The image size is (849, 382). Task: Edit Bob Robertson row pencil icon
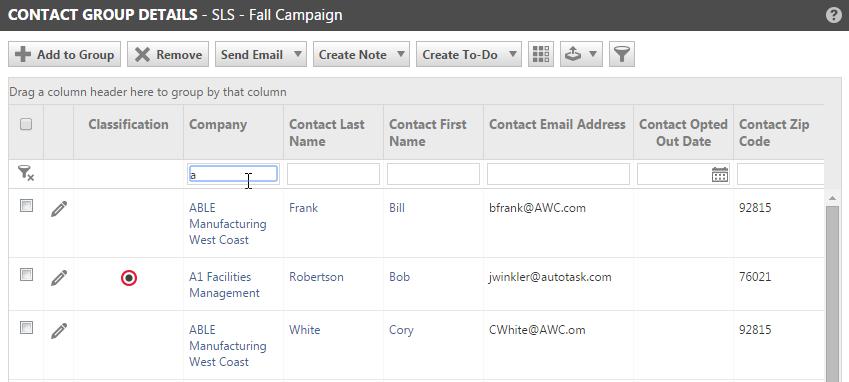point(59,278)
